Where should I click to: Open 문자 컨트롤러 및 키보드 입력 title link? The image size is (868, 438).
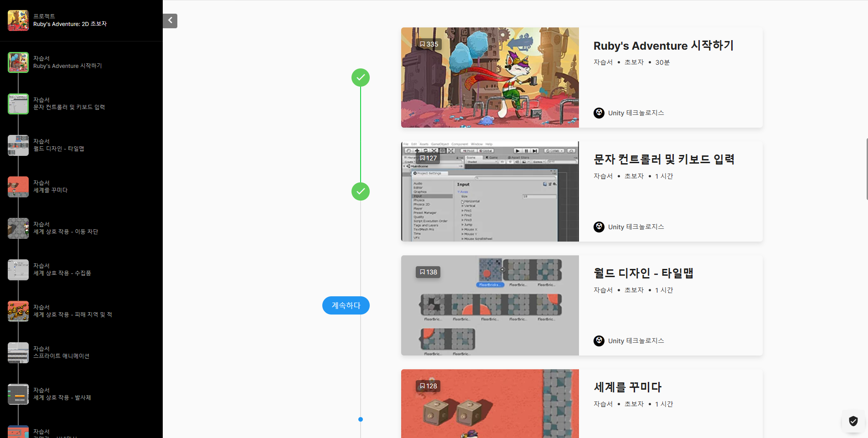[x=664, y=160]
